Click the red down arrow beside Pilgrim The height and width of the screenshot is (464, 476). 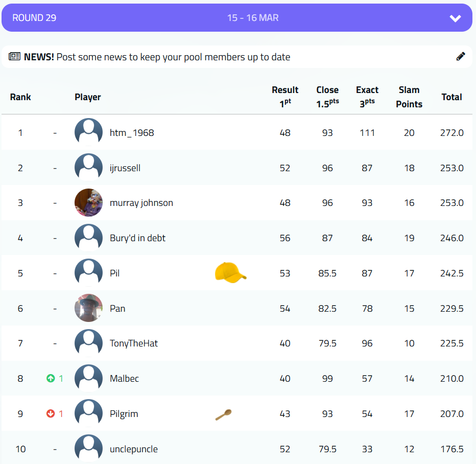[x=51, y=414]
